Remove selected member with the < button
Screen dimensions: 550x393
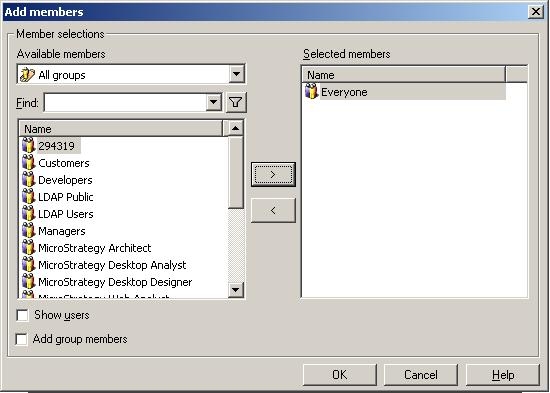(x=273, y=210)
